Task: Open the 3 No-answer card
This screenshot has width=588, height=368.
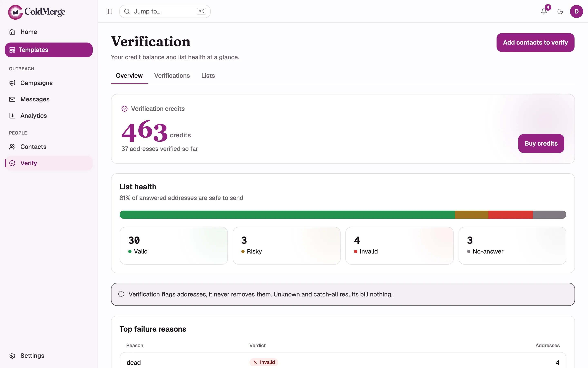Action: coord(512,246)
